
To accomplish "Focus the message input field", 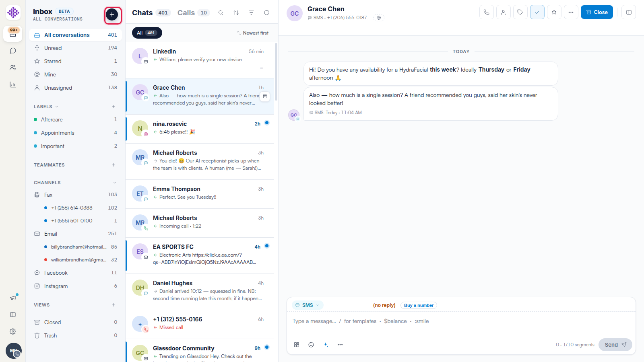I will point(461,321).
